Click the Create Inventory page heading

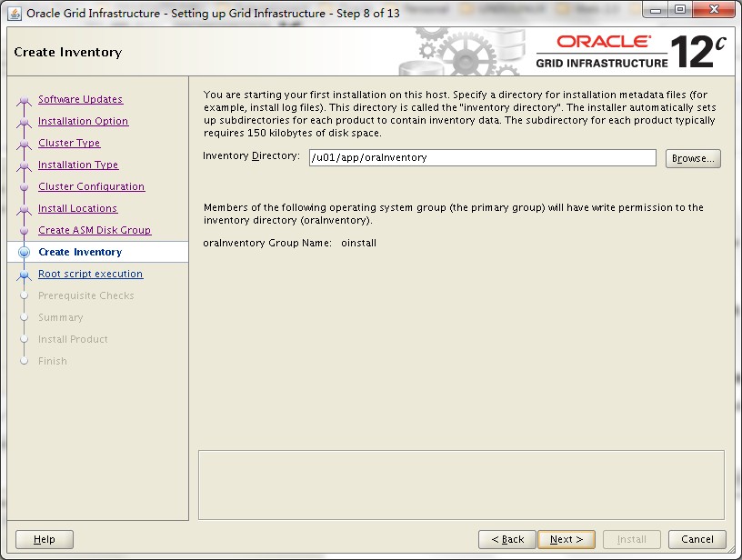(x=68, y=52)
